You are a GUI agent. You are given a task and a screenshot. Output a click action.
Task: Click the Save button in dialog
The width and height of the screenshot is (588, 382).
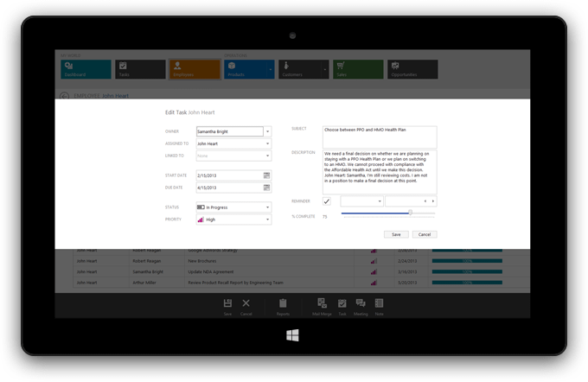point(396,234)
